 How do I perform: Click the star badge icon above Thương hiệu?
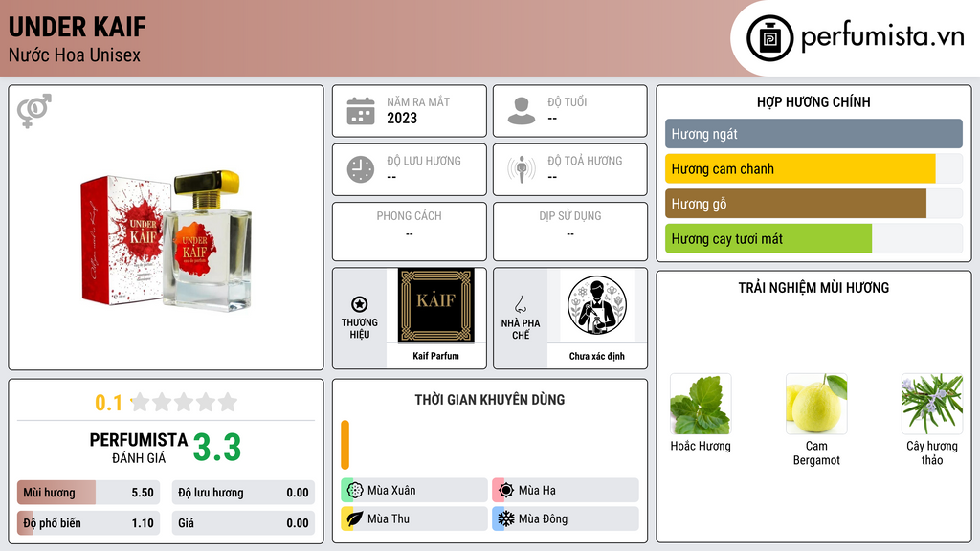click(x=360, y=304)
